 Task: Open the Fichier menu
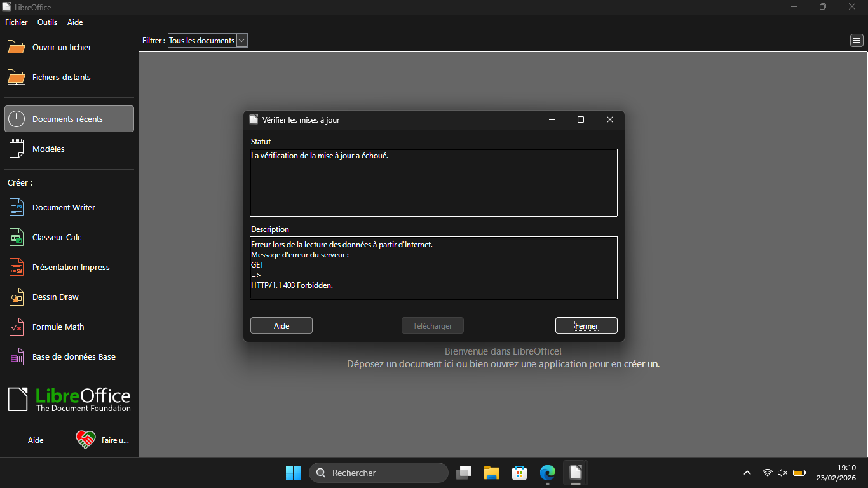(17, 22)
